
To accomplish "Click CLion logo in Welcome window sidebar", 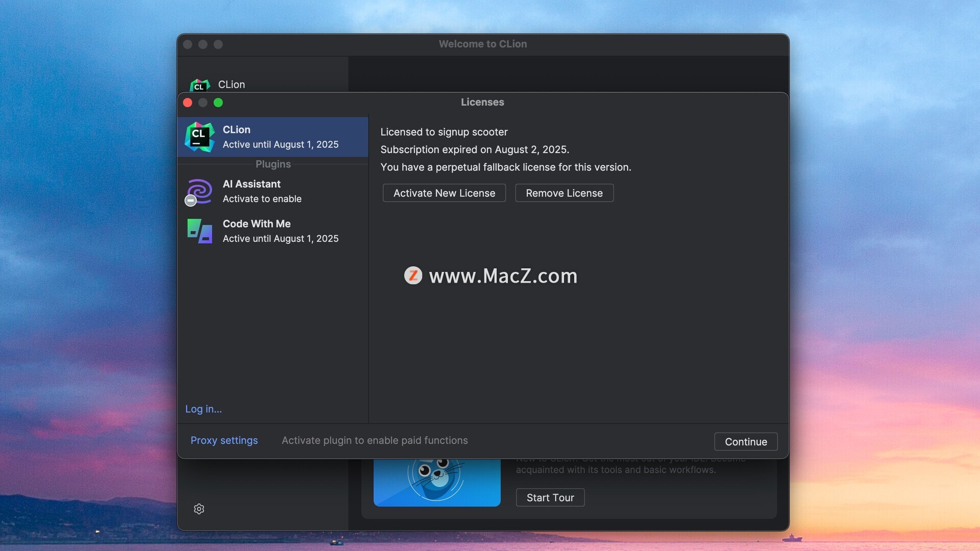I will pyautogui.click(x=200, y=85).
